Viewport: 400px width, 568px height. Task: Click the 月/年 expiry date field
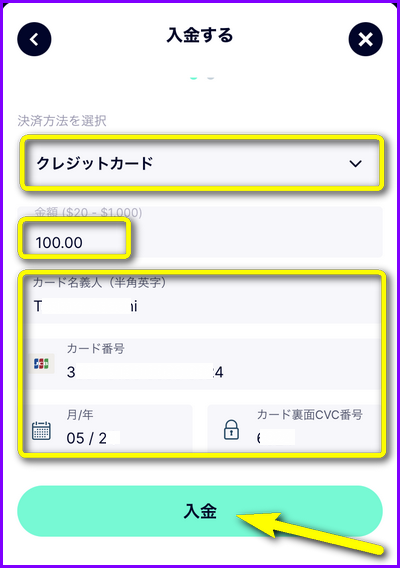coord(108,428)
